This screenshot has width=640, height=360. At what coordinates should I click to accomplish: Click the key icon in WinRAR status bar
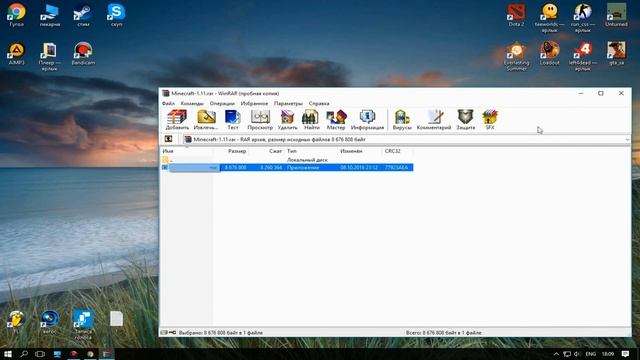pos(172,332)
